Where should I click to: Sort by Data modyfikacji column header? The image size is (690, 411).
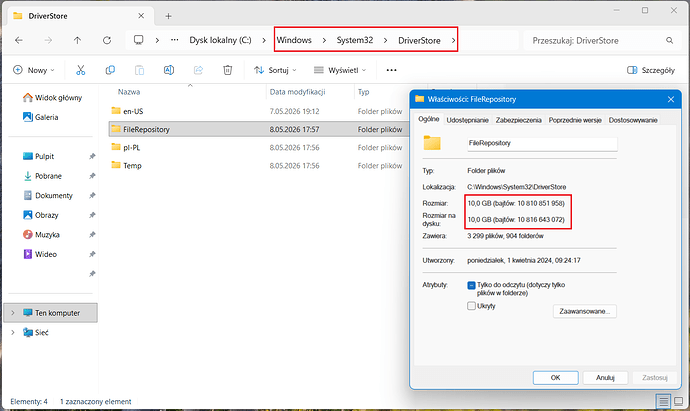[297, 92]
